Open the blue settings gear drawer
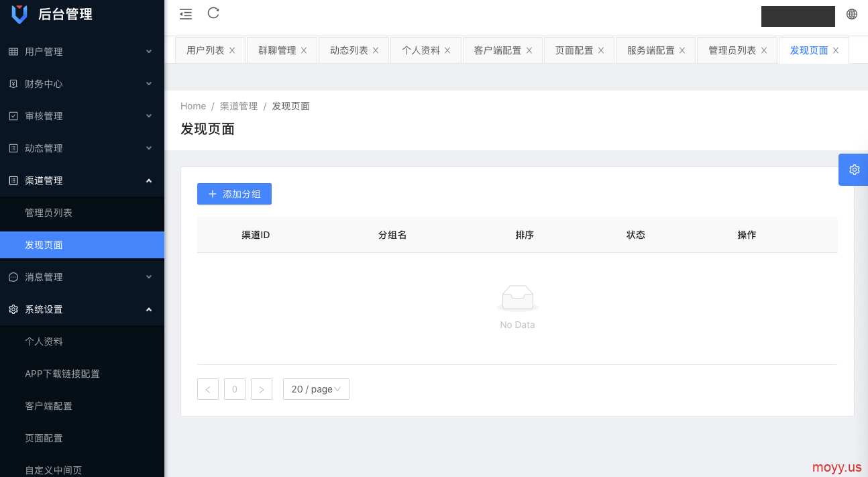 (854, 170)
